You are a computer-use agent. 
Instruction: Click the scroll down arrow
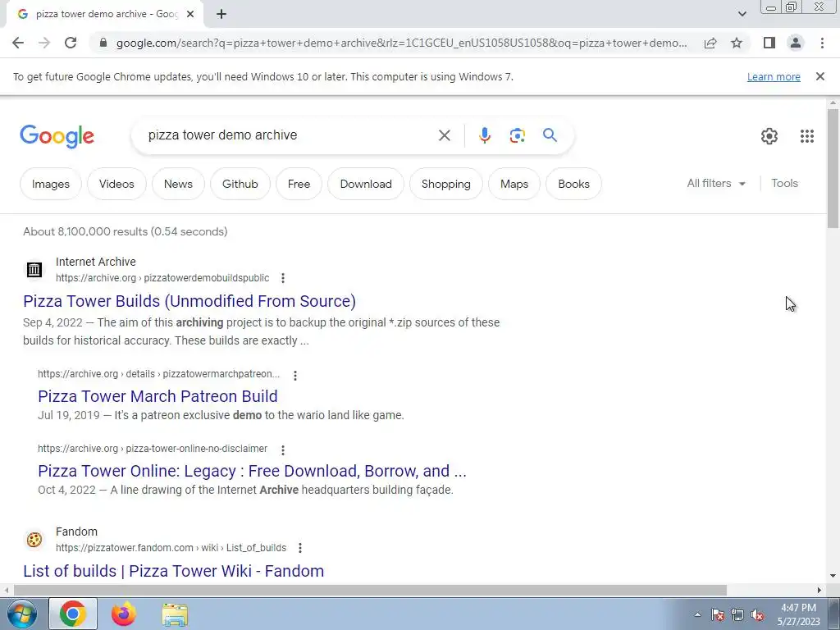click(x=833, y=576)
